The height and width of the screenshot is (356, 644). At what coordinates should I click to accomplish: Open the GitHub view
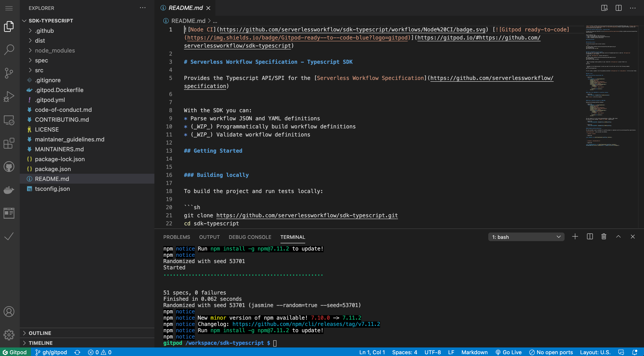(9, 167)
